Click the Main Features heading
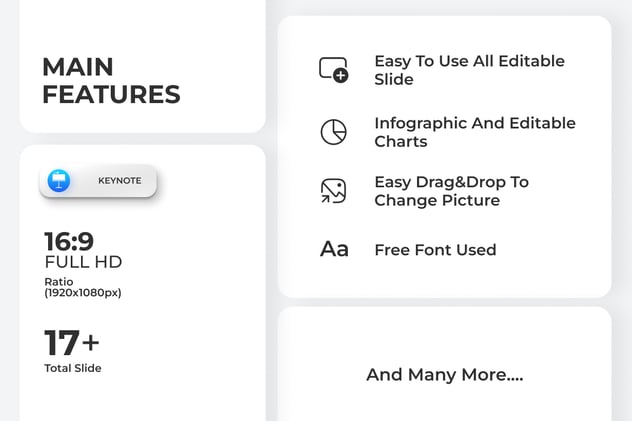Image resolution: width=632 pixels, height=421 pixels. click(111, 81)
